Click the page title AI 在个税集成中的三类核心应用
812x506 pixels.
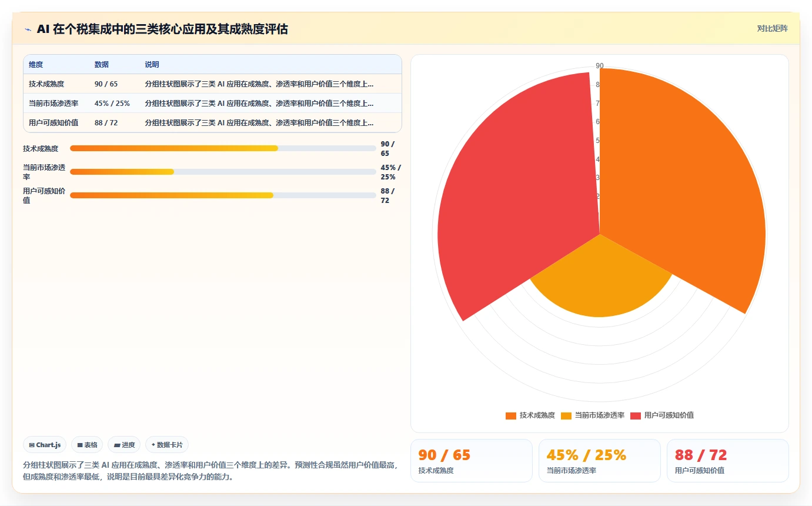pyautogui.click(x=162, y=29)
